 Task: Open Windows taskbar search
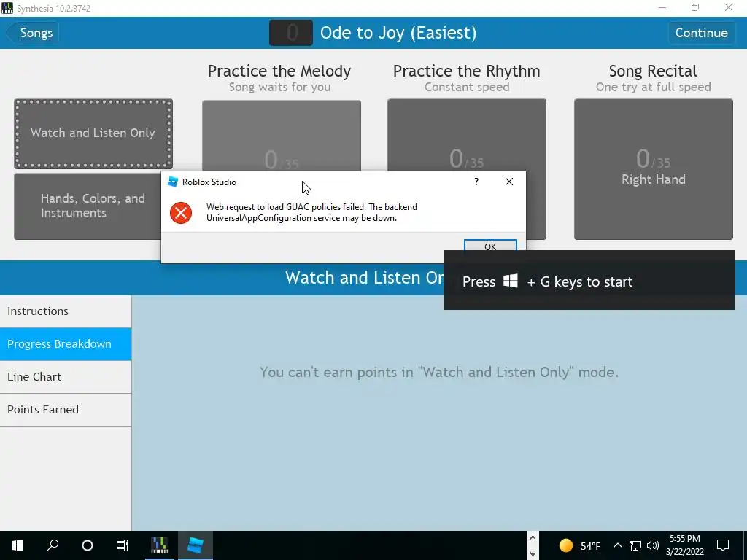53,545
